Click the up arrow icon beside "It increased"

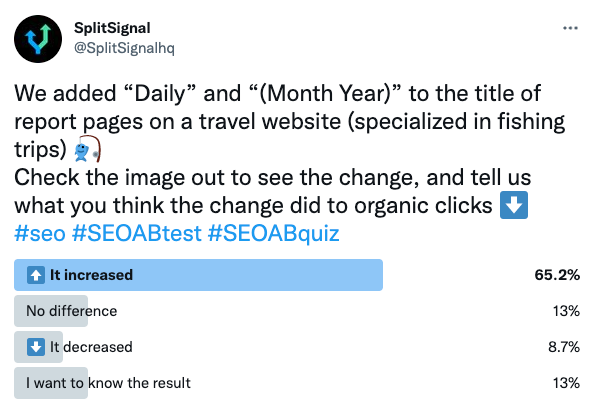(x=36, y=275)
